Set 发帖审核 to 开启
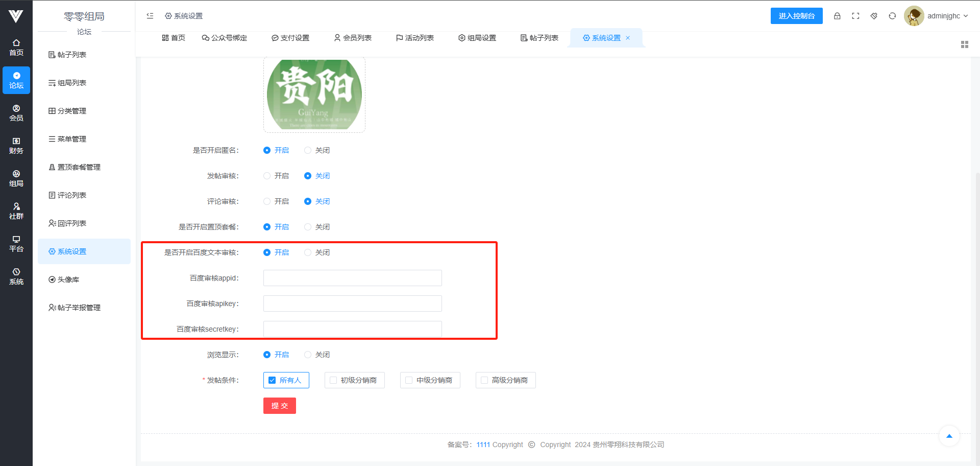This screenshot has width=980, height=466. pos(267,176)
